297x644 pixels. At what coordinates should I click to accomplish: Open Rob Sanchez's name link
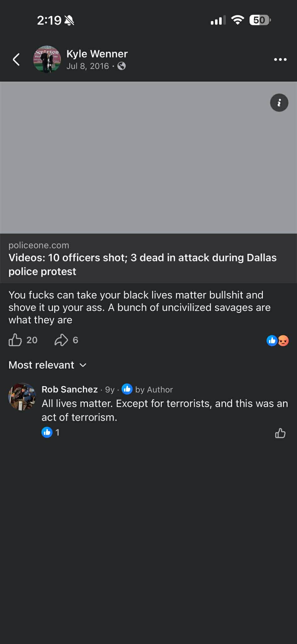pyautogui.click(x=69, y=390)
